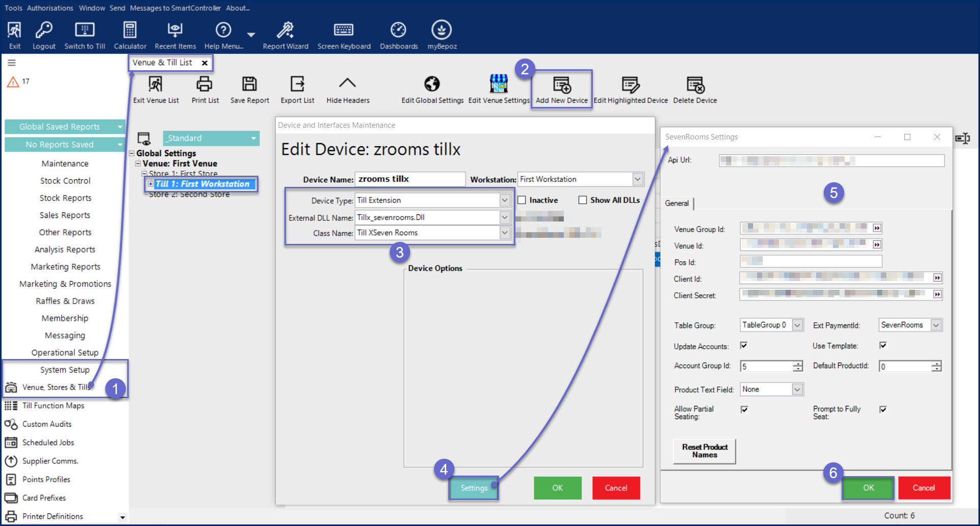The width and height of the screenshot is (980, 526).
Task: Click the Print List icon
Action: (205, 84)
